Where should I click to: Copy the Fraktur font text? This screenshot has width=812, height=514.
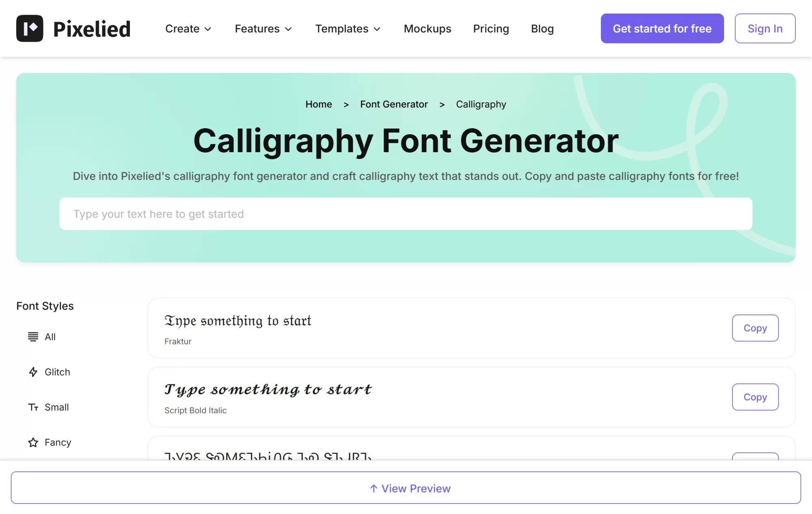[755, 328]
